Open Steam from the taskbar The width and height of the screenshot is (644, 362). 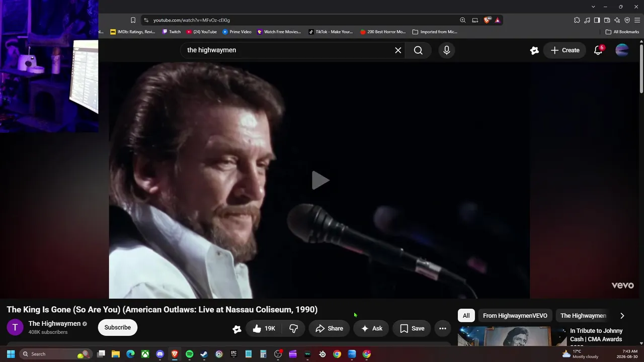point(204,354)
